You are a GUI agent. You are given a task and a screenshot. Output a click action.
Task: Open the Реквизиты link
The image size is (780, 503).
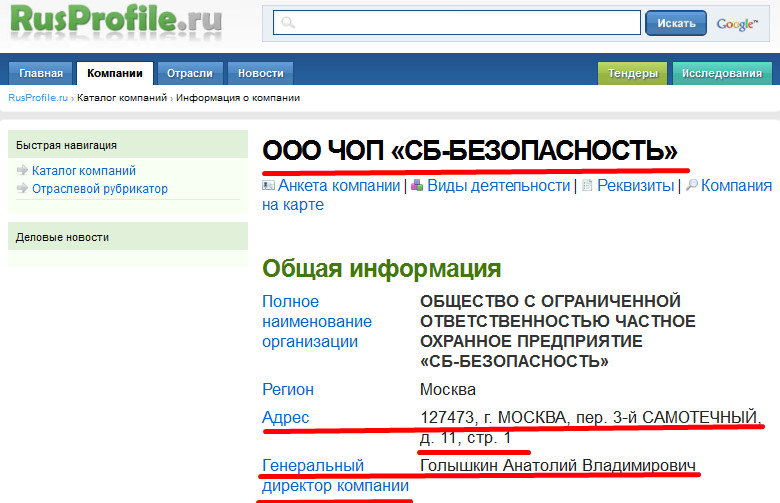(x=635, y=186)
